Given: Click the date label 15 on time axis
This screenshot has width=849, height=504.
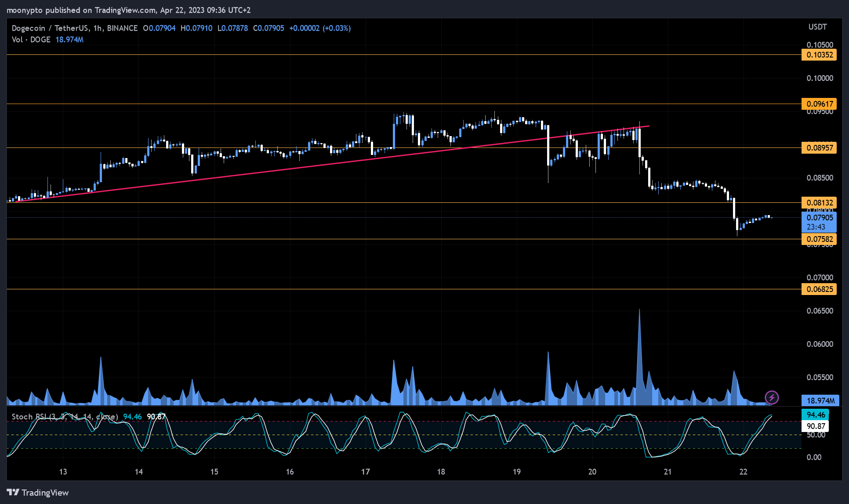Looking at the screenshot, I should tap(214, 472).
